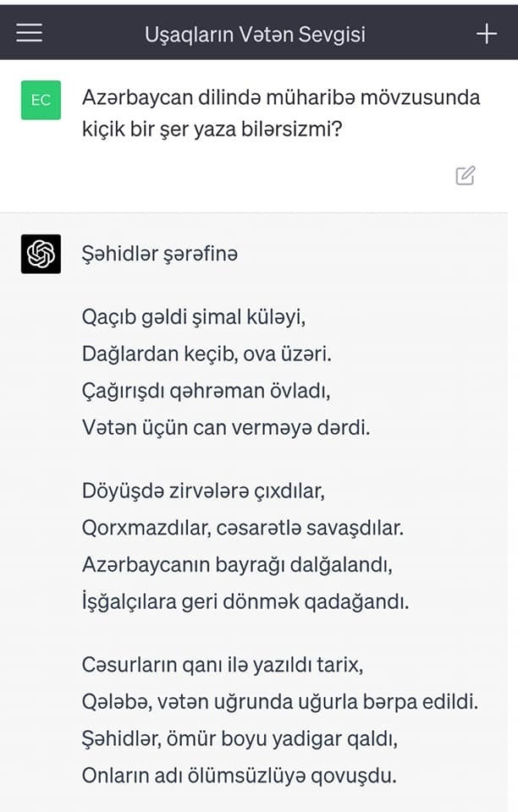Click the line starting 'Qələbə, vətən uğrunda'
518x812 pixels.
[280, 702]
